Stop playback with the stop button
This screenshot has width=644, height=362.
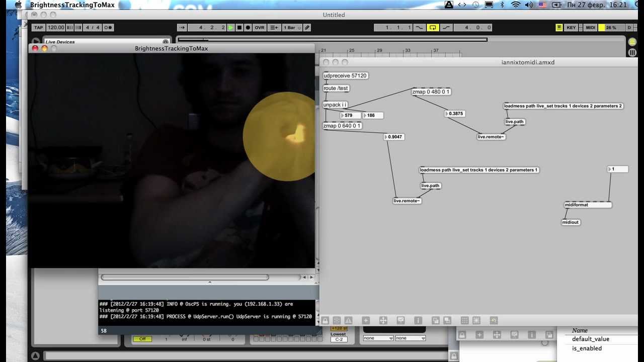pyautogui.click(x=239, y=28)
